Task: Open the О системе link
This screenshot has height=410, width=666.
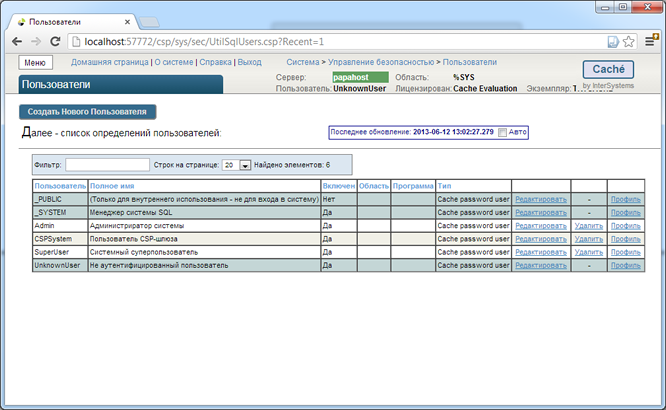Action: (174, 62)
